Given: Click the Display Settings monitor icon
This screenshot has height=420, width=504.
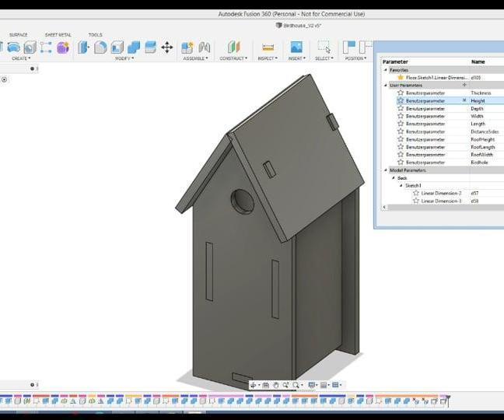Looking at the screenshot, I should click(311, 385).
